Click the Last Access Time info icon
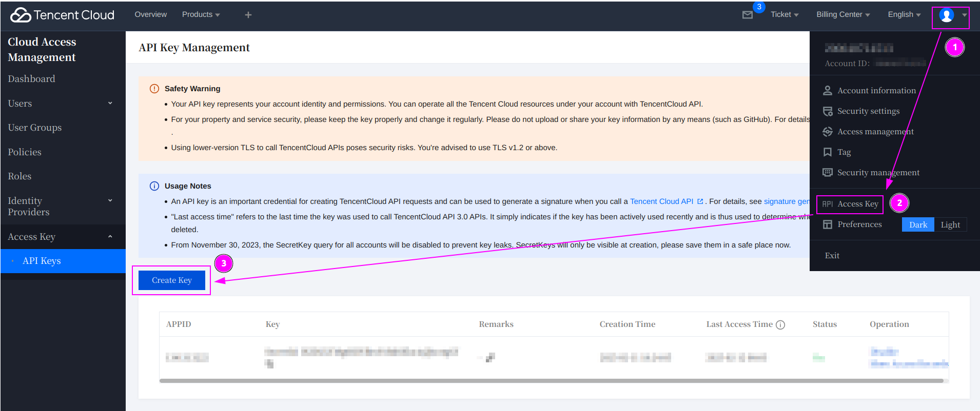This screenshot has width=980, height=411. click(x=780, y=325)
